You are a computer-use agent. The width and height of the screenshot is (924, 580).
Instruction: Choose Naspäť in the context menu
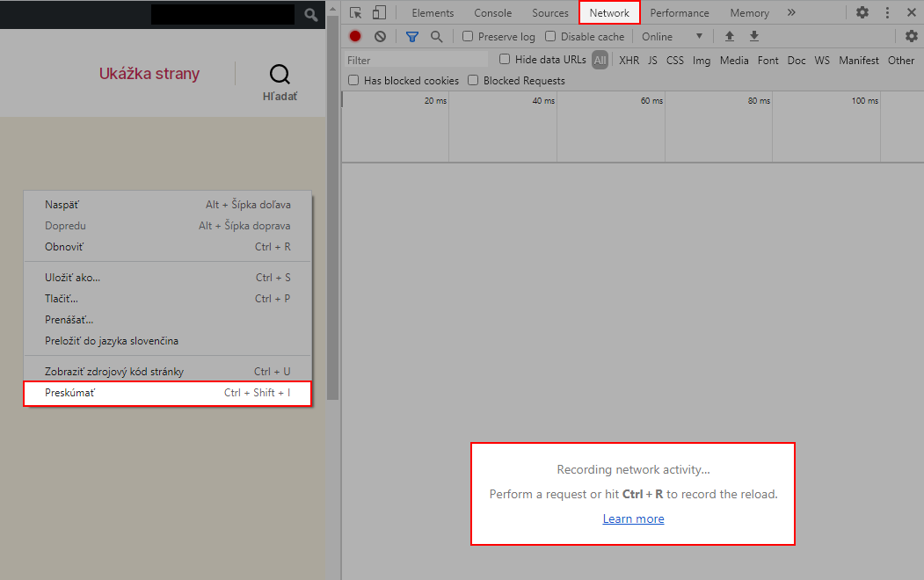167,205
